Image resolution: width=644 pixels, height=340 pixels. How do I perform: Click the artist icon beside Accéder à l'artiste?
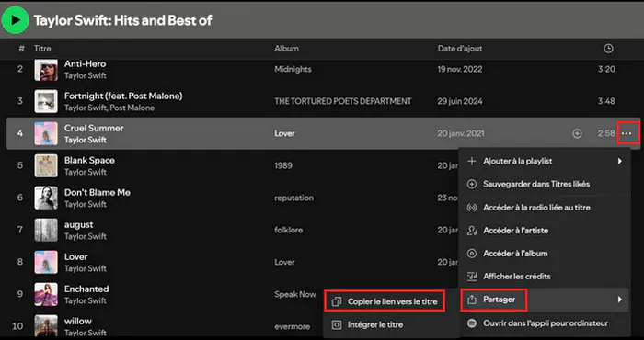click(x=472, y=231)
